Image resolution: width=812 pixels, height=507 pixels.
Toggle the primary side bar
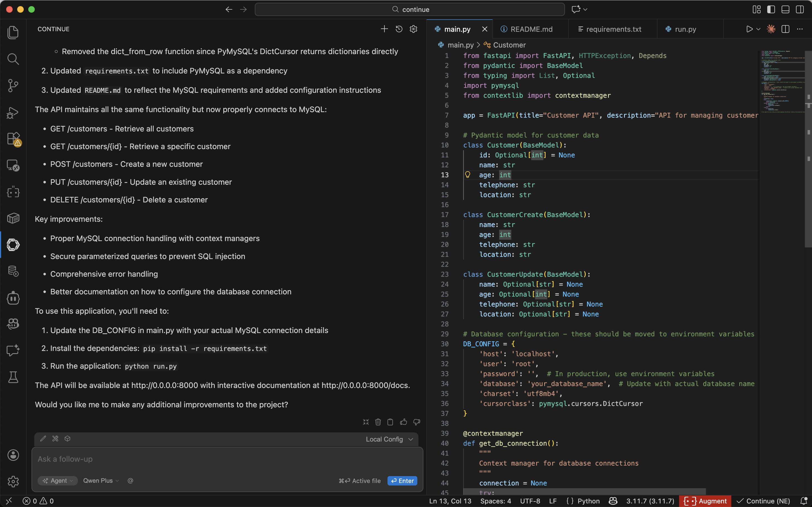[x=771, y=9]
